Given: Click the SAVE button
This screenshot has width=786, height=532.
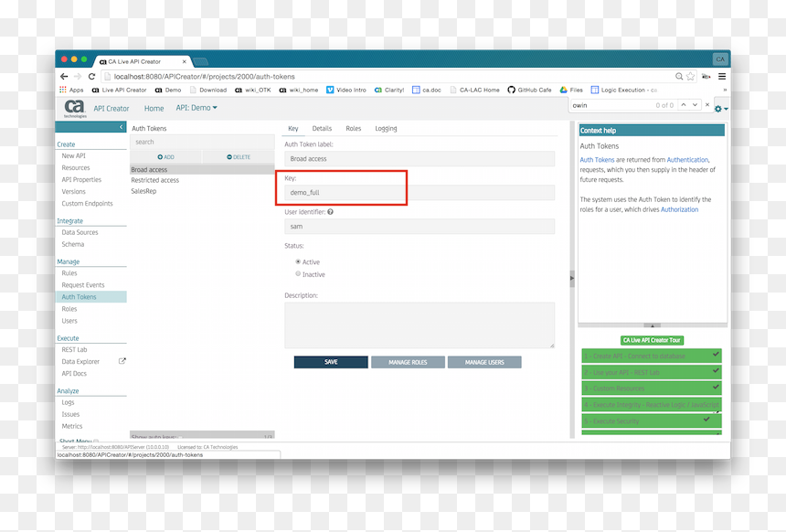Looking at the screenshot, I should (331, 362).
